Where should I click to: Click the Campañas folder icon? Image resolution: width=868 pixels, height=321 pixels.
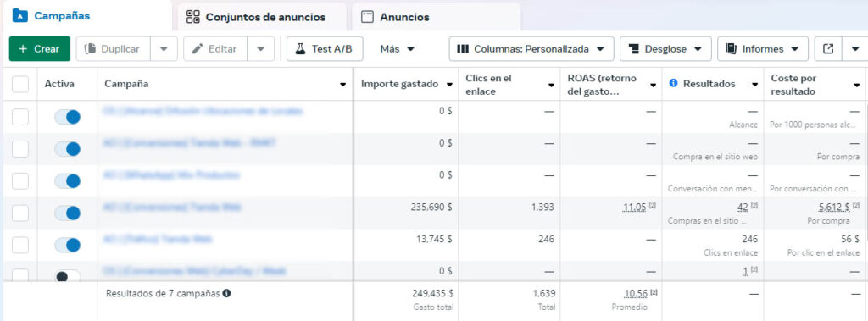click(x=20, y=16)
